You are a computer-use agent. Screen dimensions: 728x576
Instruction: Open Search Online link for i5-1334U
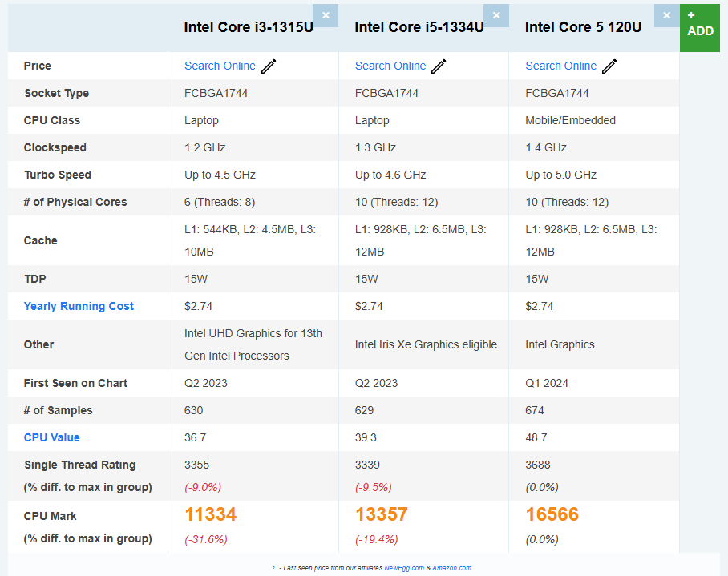[x=390, y=66]
